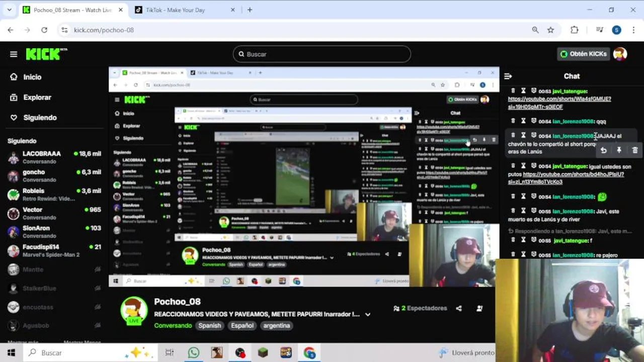Collapse the chat panel with the arrow icon
Screen dimensions: 644x362
click(508, 76)
